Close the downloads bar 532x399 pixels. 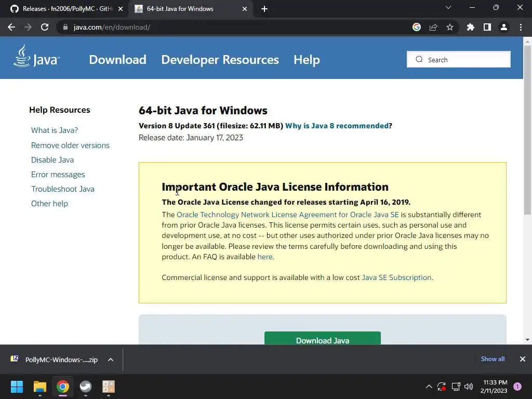[x=523, y=359]
